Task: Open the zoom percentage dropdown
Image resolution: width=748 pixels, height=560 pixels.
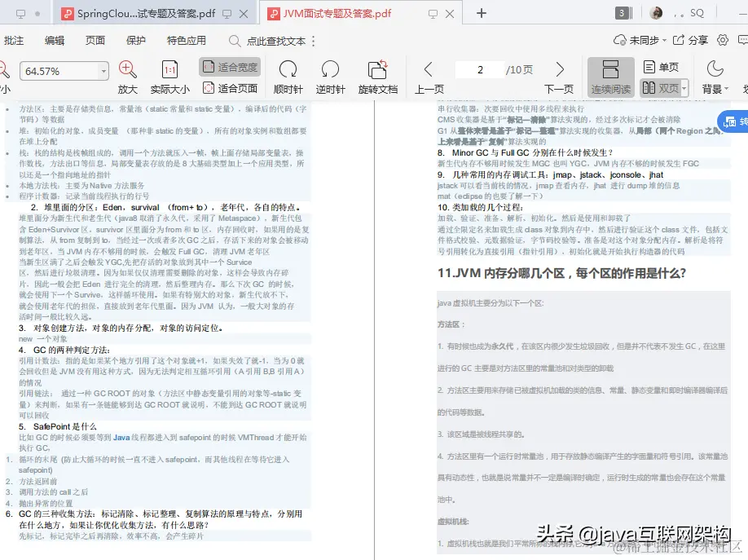Action: coord(64,71)
